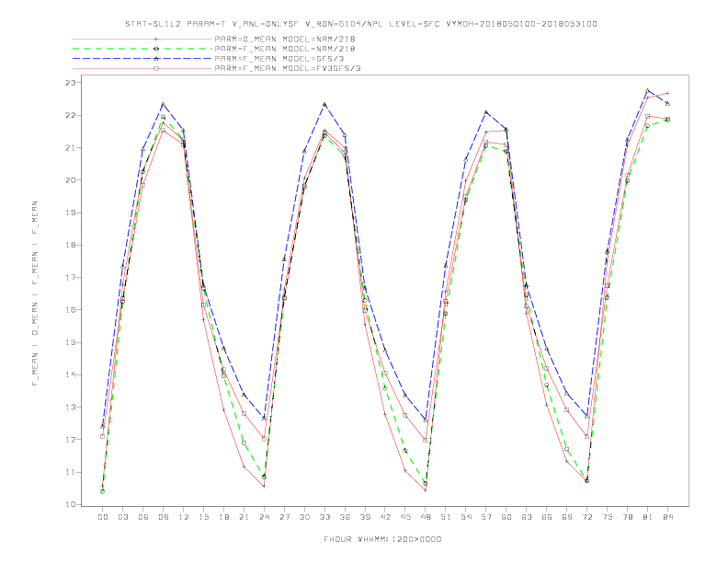Click x-axis forecast hour label 63
This screenshot has width=728, height=563.
click(527, 517)
